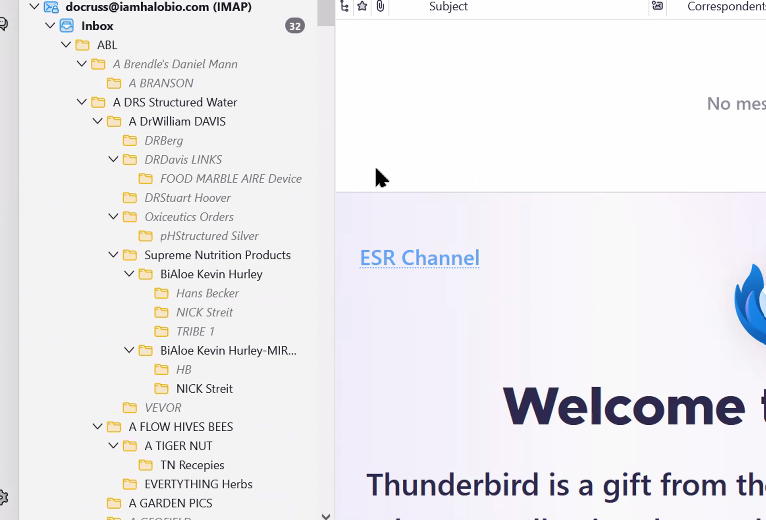Open the ESR Channel link
Viewport: 766px width, 520px height.
coord(420,258)
